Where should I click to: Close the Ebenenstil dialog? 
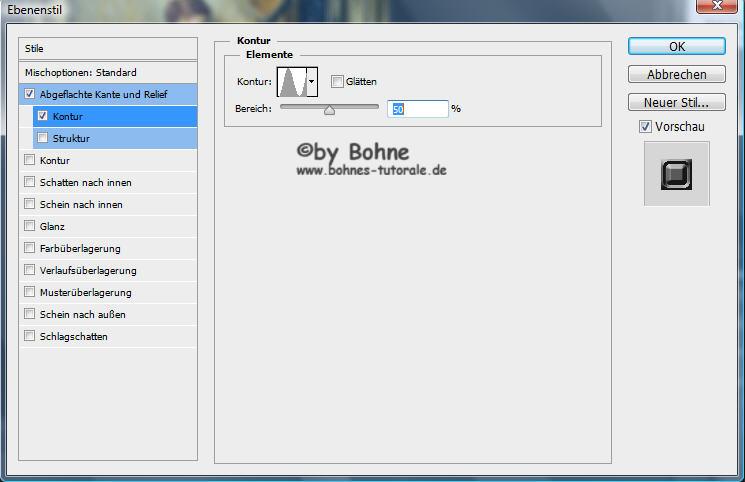point(717,6)
